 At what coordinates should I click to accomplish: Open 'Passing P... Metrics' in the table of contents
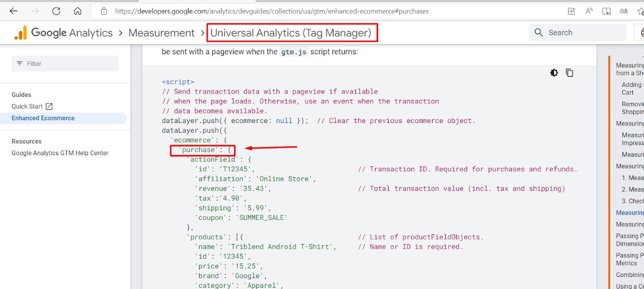(630, 259)
